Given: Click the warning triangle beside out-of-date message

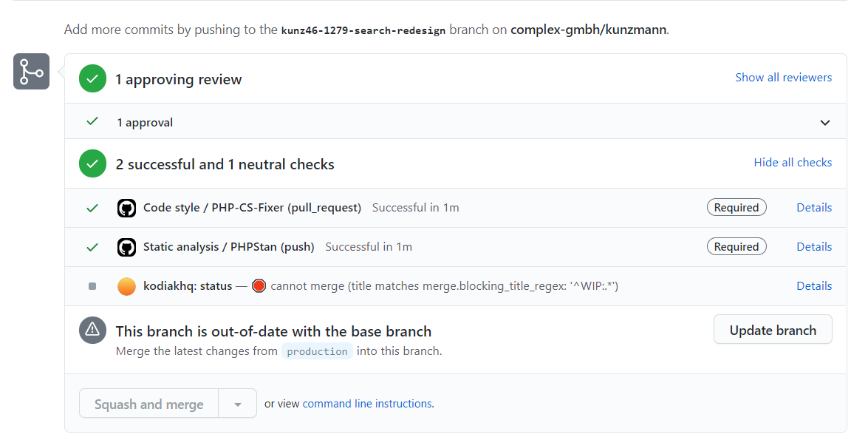Looking at the screenshot, I should click(x=92, y=330).
